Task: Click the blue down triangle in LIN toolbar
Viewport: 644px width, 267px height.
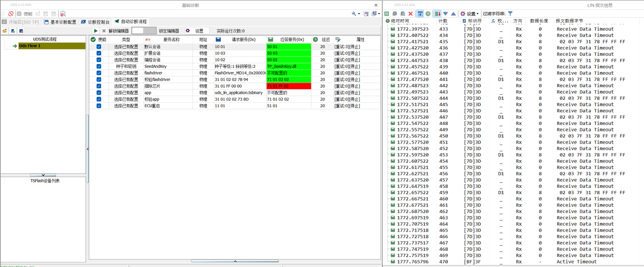Action: [x=445, y=14]
